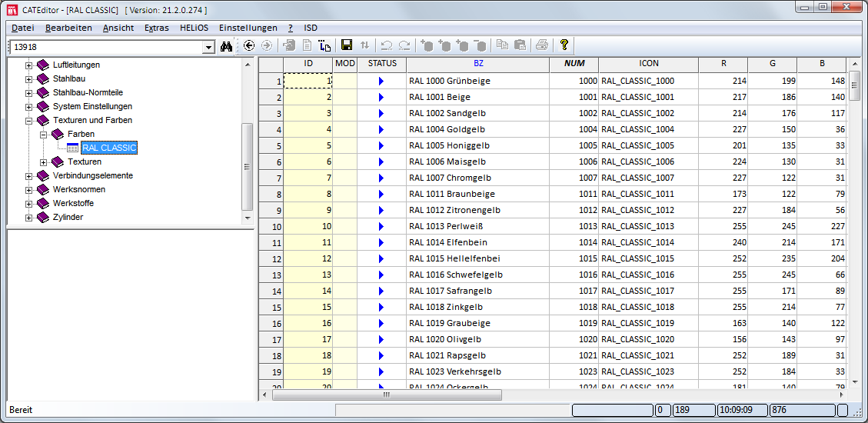Click the table's horizontal scrollbar thumb
This screenshot has height=423, width=868.
click(387, 395)
